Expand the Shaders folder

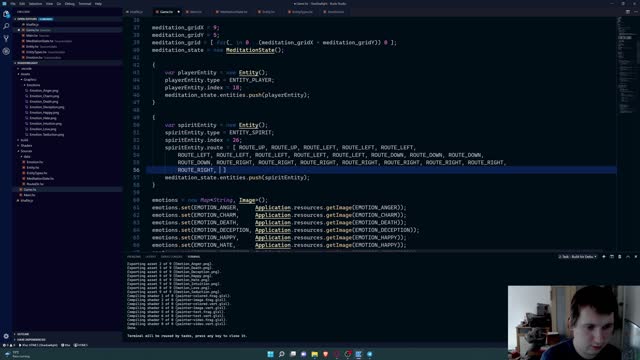(67, 145)
